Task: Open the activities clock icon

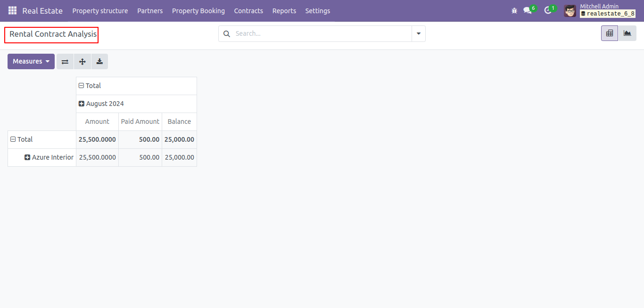Action: tap(548, 10)
